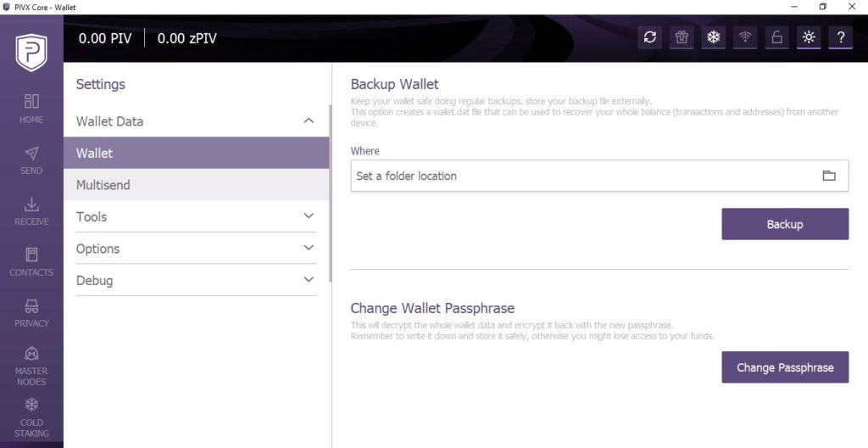Open Master Nodes in sidebar
This screenshot has height=448, width=868.
pyautogui.click(x=31, y=366)
